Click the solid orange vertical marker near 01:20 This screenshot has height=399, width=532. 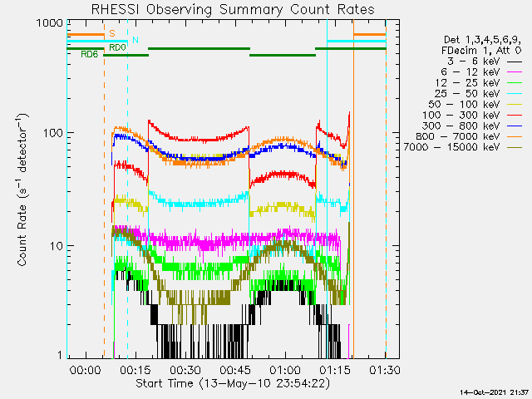tap(353, 189)
